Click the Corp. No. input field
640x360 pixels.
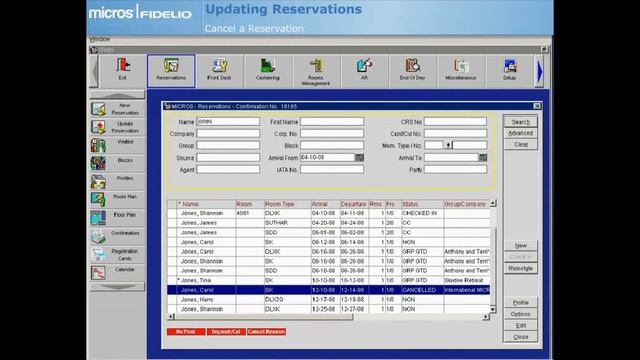click(332, 133)
